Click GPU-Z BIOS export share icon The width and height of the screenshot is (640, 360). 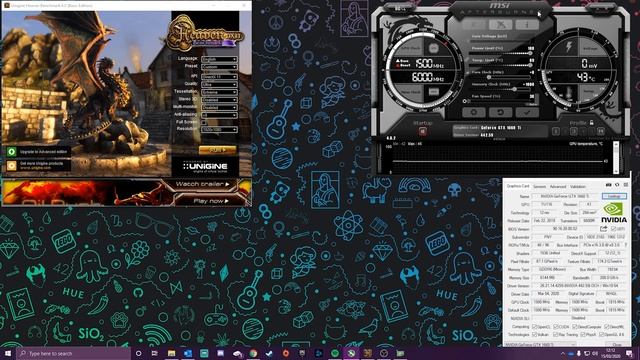tap(604, 229)
